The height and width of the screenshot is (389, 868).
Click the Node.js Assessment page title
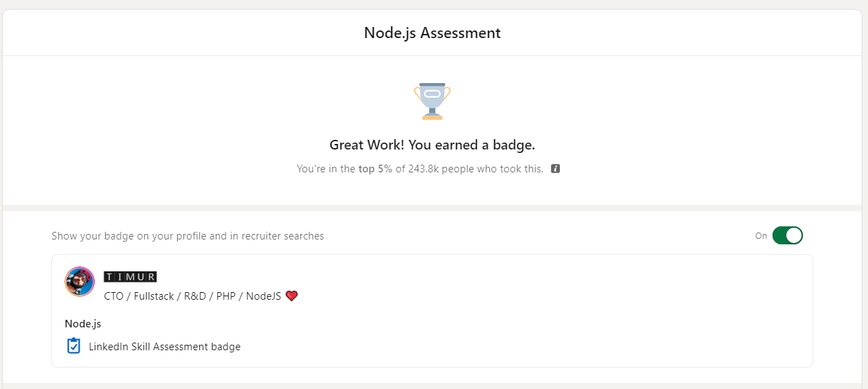coord(432,33)
